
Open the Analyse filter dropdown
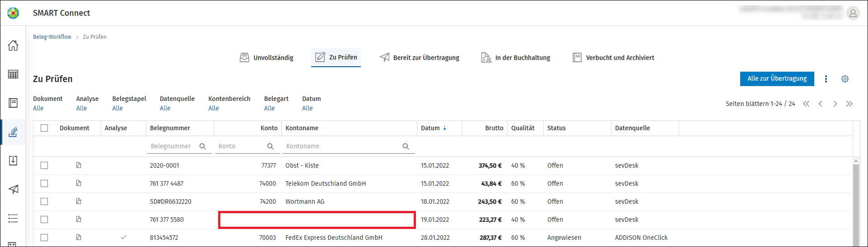click(x=82, y=108)
